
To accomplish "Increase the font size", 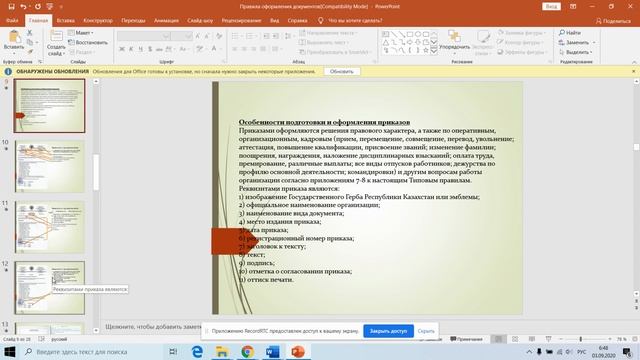I will tap(198, 36).
